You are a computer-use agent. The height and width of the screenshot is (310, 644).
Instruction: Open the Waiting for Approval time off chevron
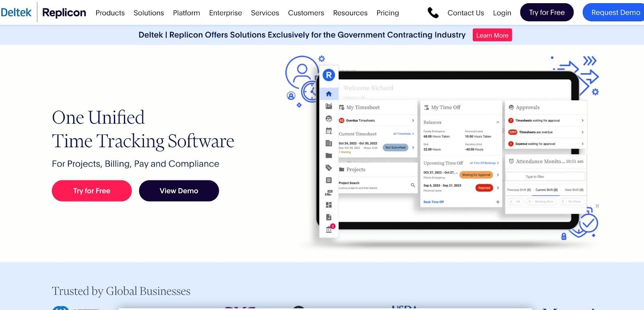tap(498, 175)
